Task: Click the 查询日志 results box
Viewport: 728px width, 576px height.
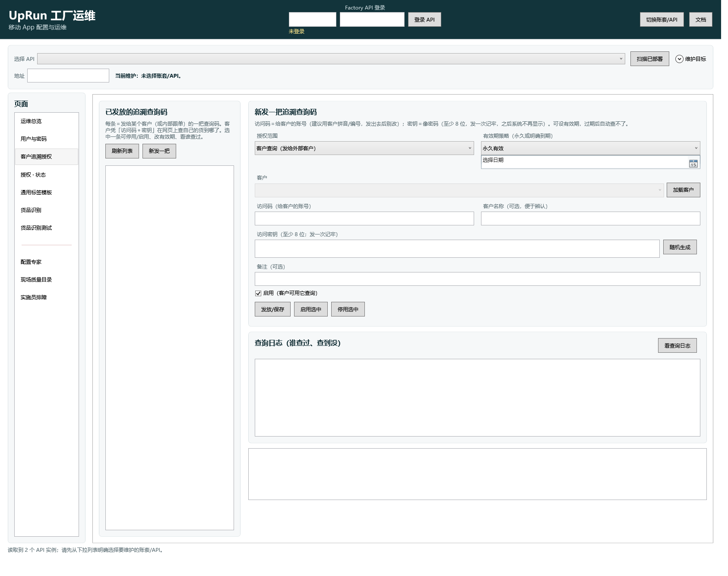Action: [477, 398]
